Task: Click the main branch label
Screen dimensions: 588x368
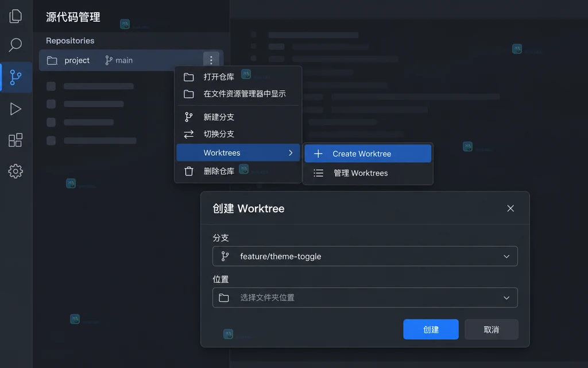Action: point(124,60)
